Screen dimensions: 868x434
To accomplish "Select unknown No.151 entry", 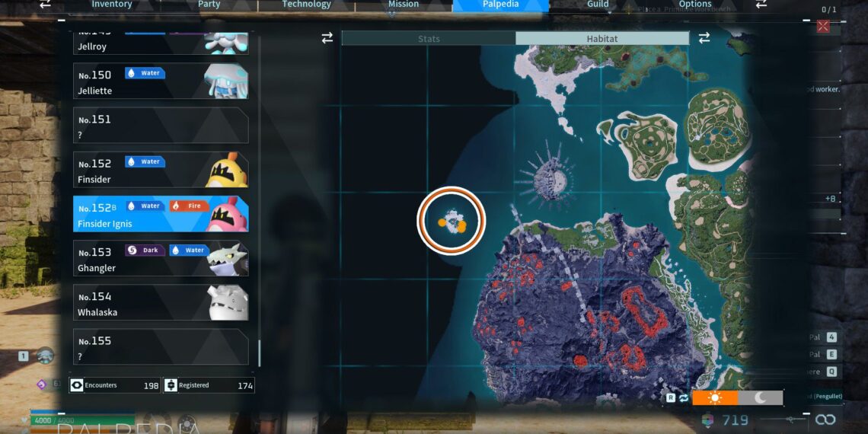I will (x=161, y=125).
